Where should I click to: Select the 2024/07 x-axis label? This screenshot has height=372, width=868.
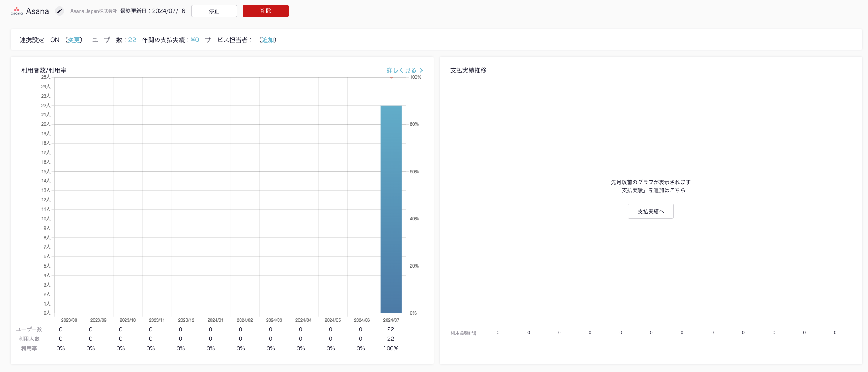coord(391,320)
